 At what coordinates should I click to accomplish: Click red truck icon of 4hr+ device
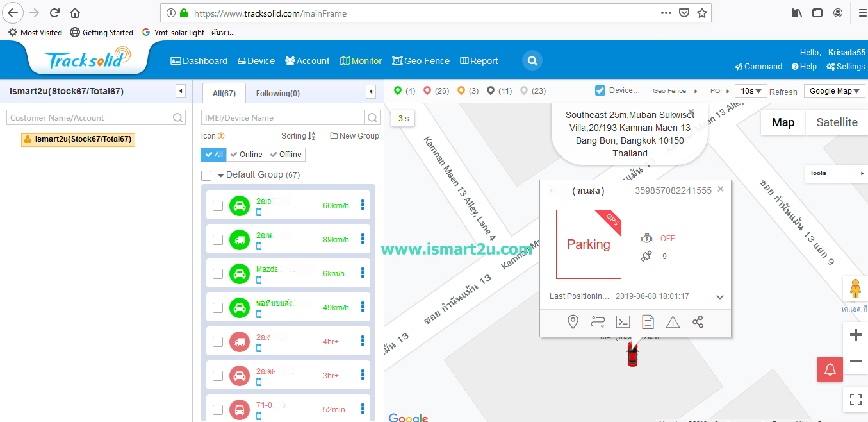240,342
